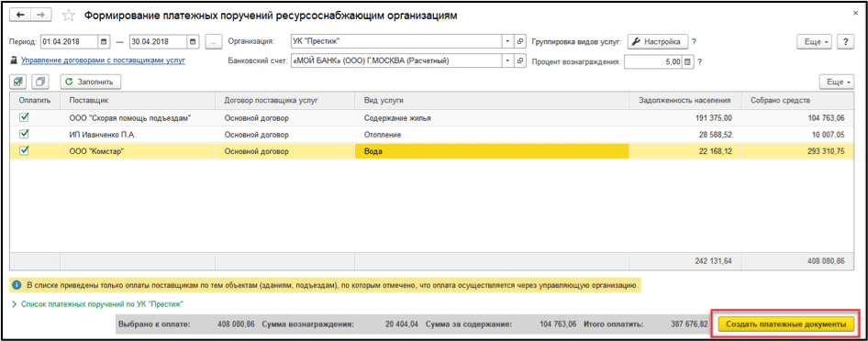Open help question mark next to Настройка
Screen dimensions: 868x341
click(694, 41)
